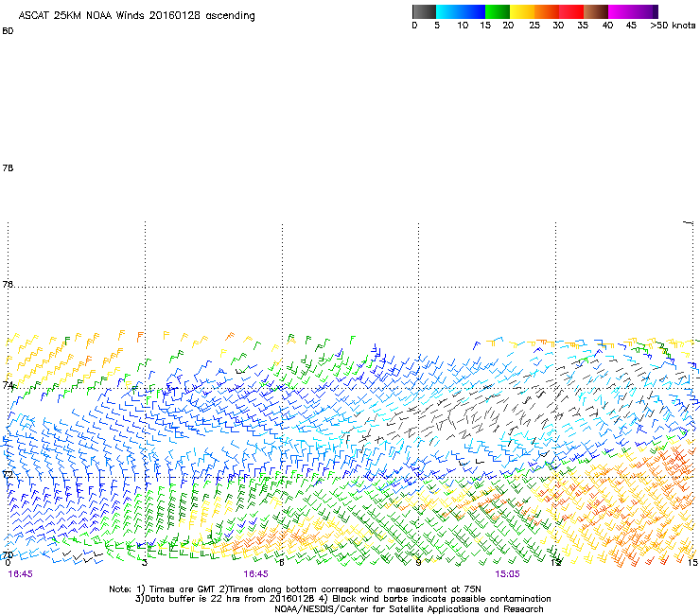Select the '20' label under the color bar
700x615 pixels.
[508, 26]
